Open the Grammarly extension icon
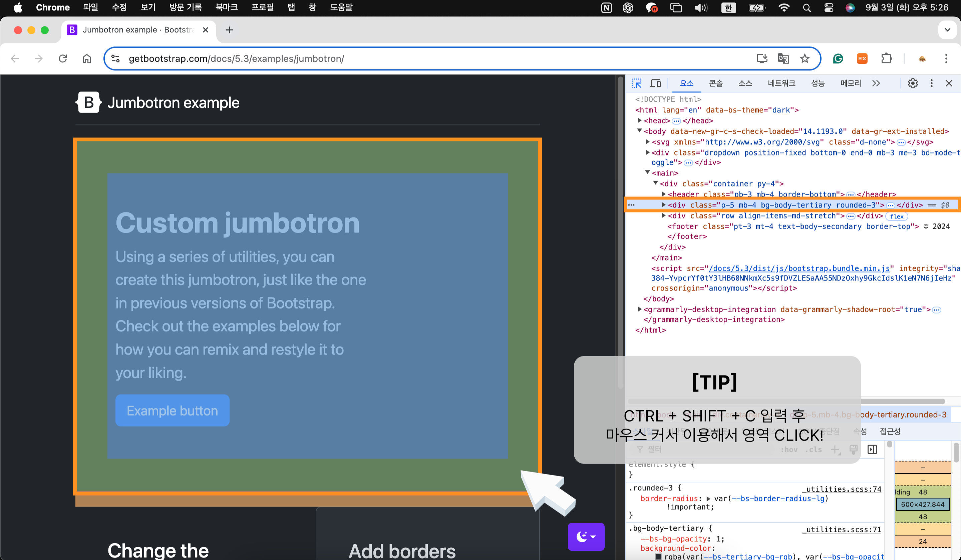Viewport: 961px width, 560px height. tap(838, 58)
